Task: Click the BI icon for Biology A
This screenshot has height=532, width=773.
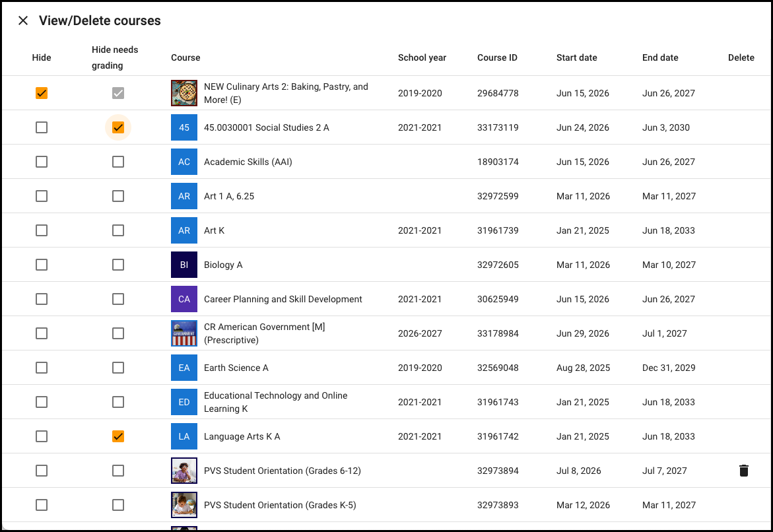Action: (x=184, y=265)
